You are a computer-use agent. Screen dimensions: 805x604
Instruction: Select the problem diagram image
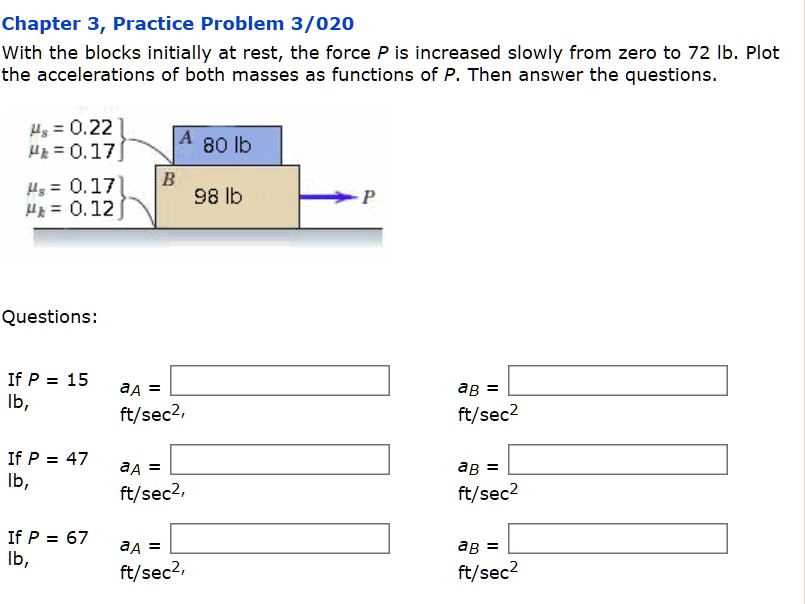(x=200, y=180)
